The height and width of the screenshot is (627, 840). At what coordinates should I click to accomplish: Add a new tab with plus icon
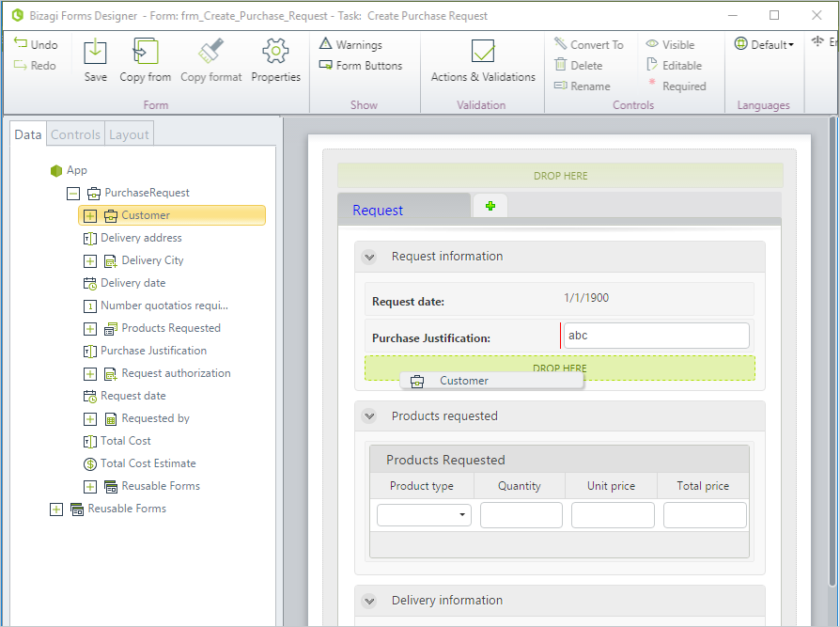pyautogui.click(x=490, y=206)
